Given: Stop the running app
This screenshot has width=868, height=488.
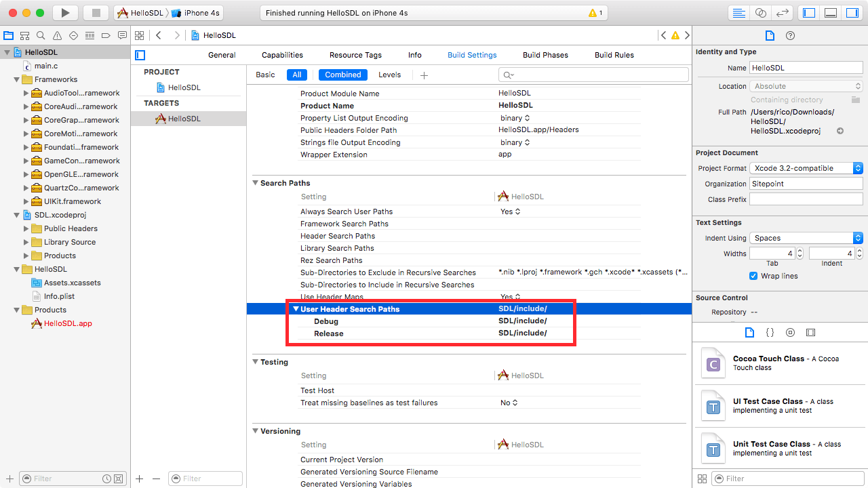Looking at the screenshot, I should click(96, 13).
